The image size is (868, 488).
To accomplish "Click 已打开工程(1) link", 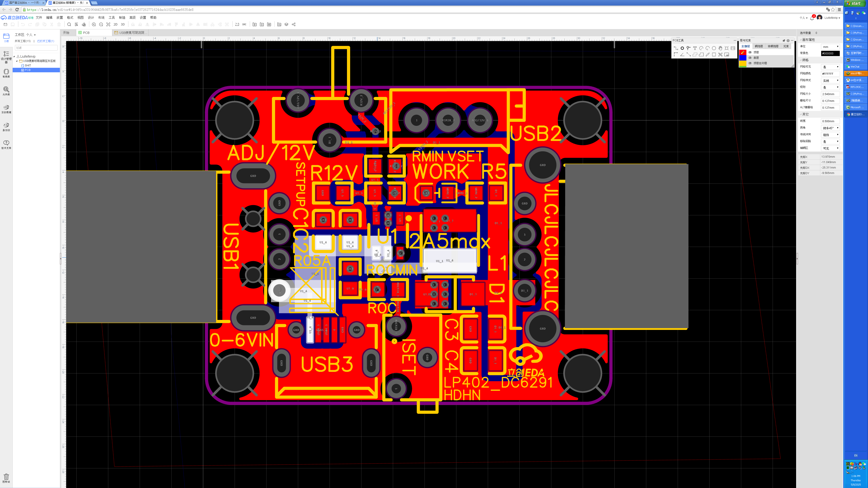I will coord(45,41).
